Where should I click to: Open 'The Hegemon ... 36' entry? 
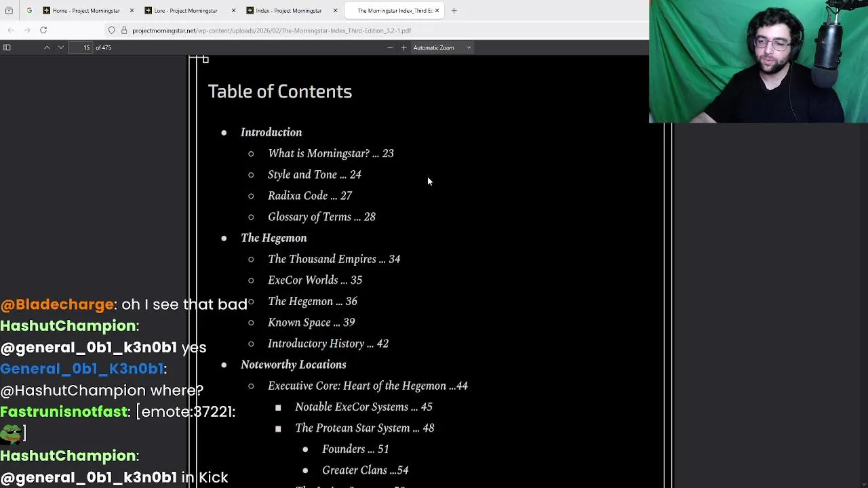(x=313, y=301)
